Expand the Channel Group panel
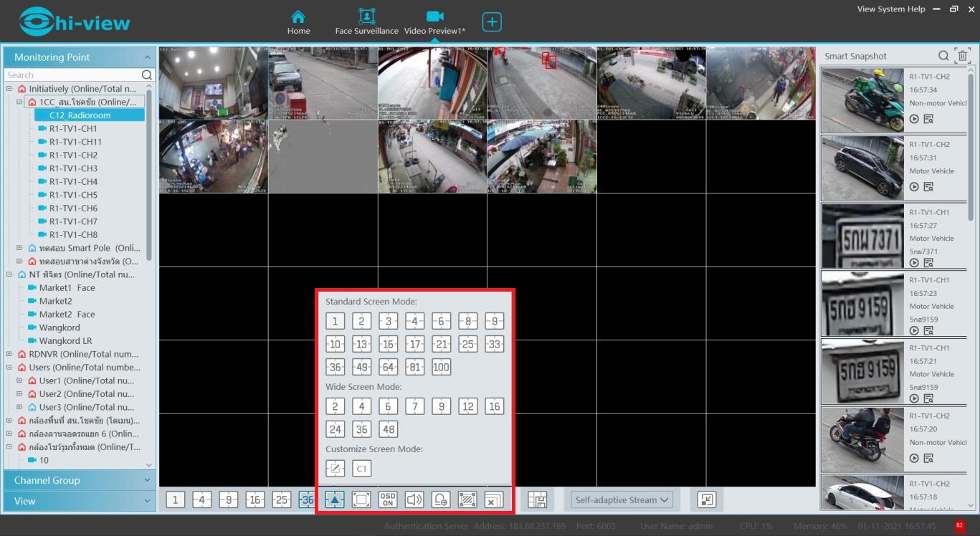This screenshot has height=536, width=980. coord(79,480)
